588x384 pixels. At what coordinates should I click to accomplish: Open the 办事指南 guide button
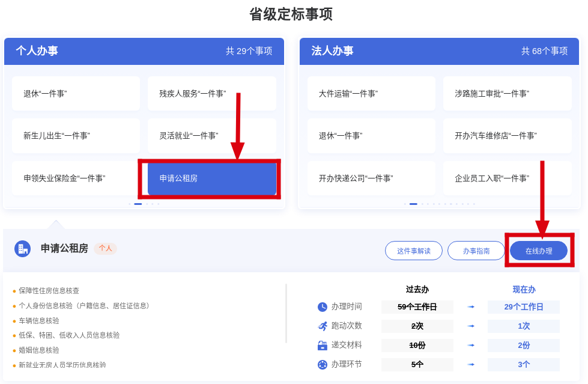tap(476, 251)
